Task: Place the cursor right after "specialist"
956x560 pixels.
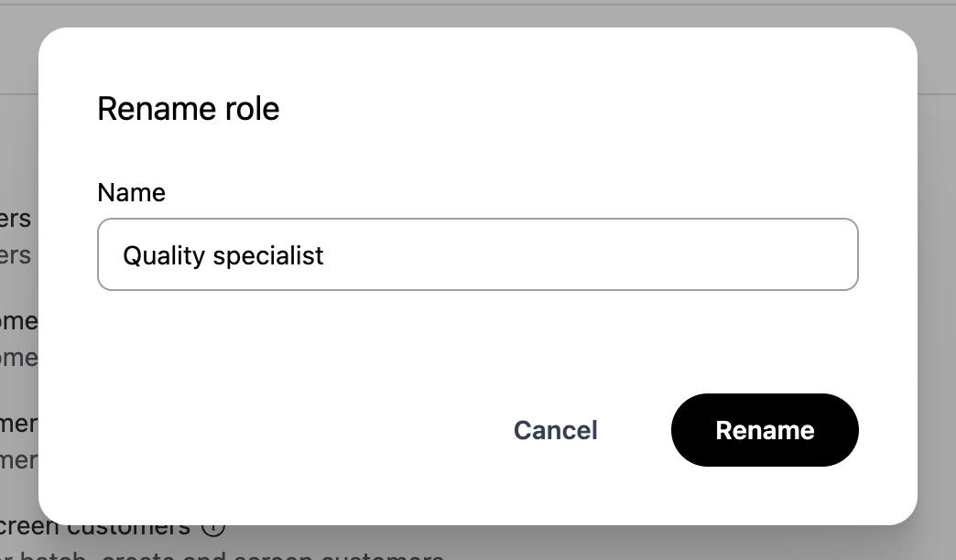Action: coord(325,254)
